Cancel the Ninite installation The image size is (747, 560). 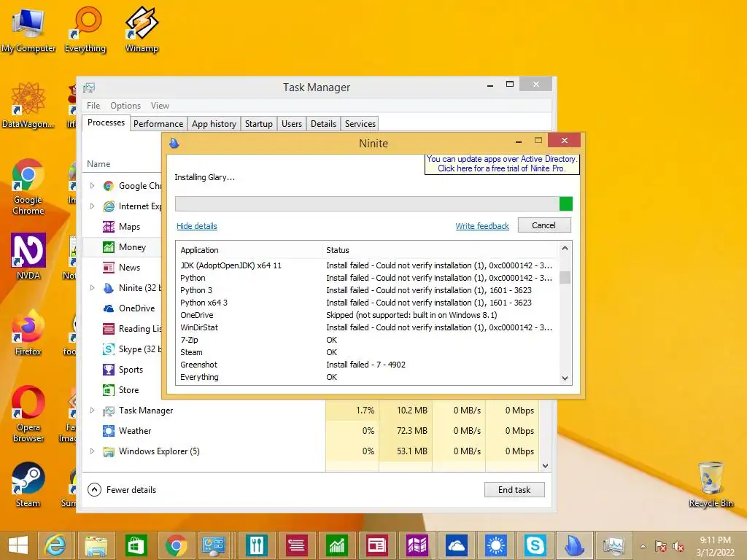pyautogui.click(x=543, y=225)
